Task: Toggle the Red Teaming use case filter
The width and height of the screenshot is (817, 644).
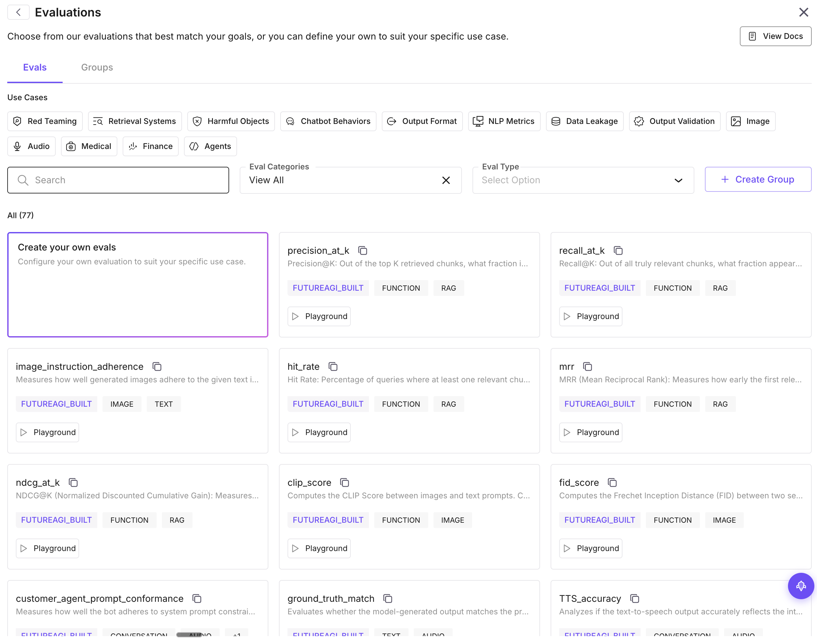Action: (x=45, y=121)
